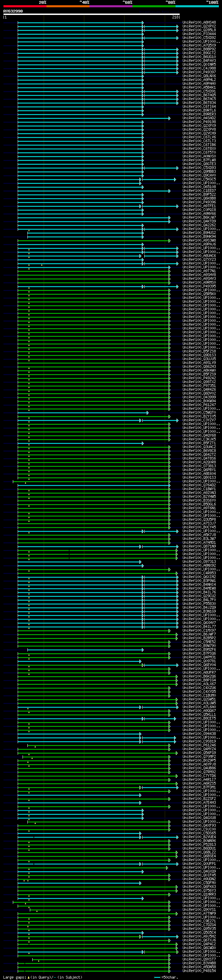Open hit UniRef100_Q8LNX6
The image size is (222, 980).
[199, 76]
